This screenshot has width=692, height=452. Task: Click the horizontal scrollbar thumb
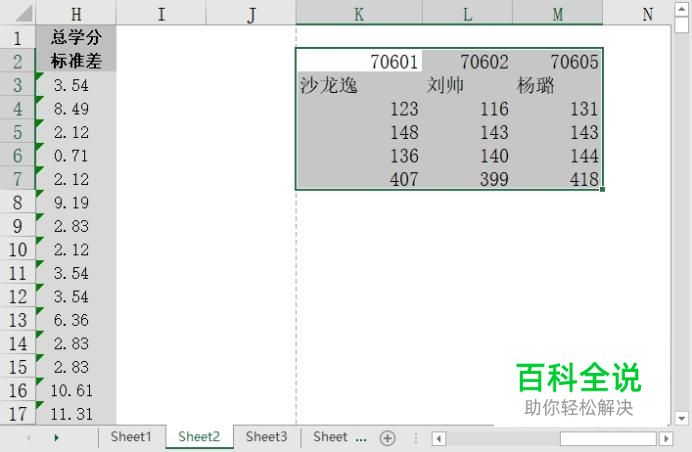608,438
